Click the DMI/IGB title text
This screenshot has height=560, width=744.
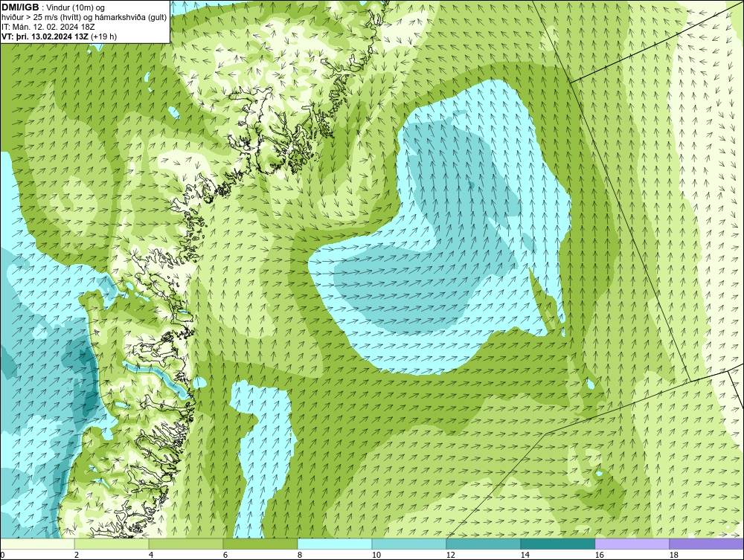click(20, 7)
